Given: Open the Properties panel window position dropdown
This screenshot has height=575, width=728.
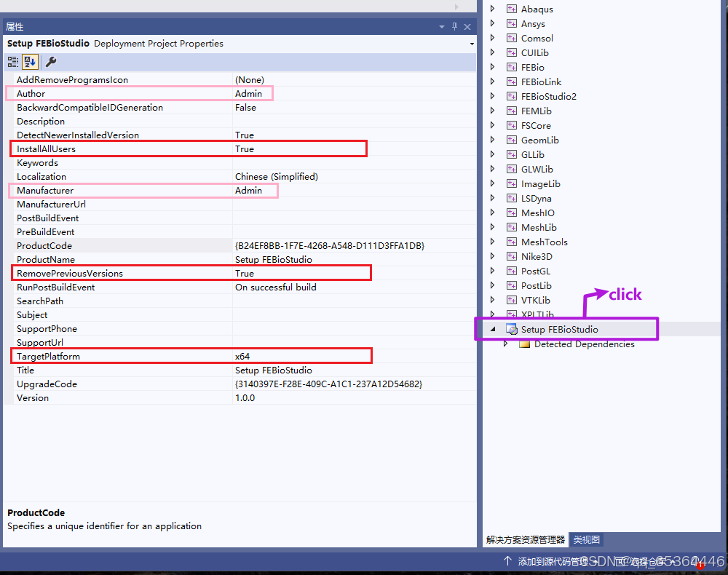Looking at the screenshot, I should pos(442,27).
